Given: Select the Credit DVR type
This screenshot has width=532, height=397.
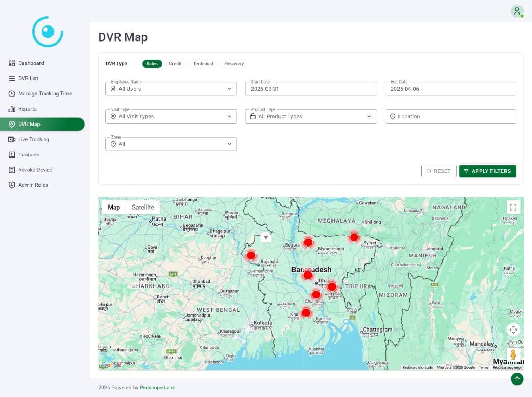Looking at the screenshot, I should [175, 64].
